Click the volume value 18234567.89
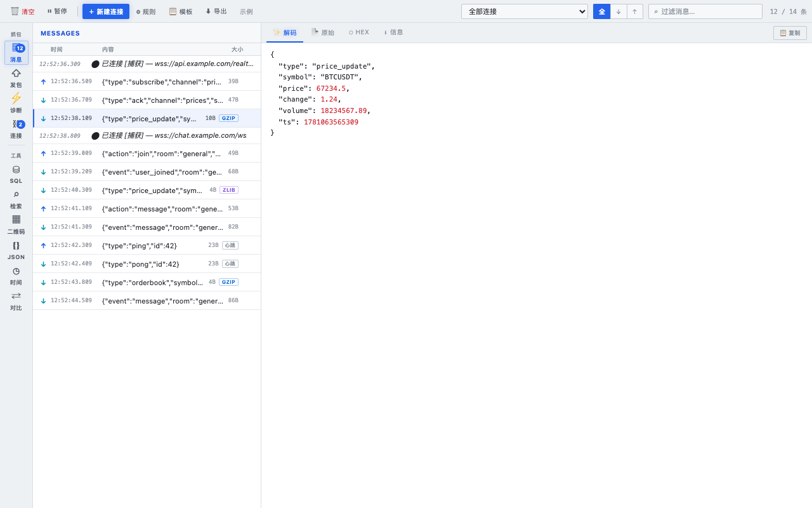The width and height of the screenshot is (812, 508). tap(343, 110)
